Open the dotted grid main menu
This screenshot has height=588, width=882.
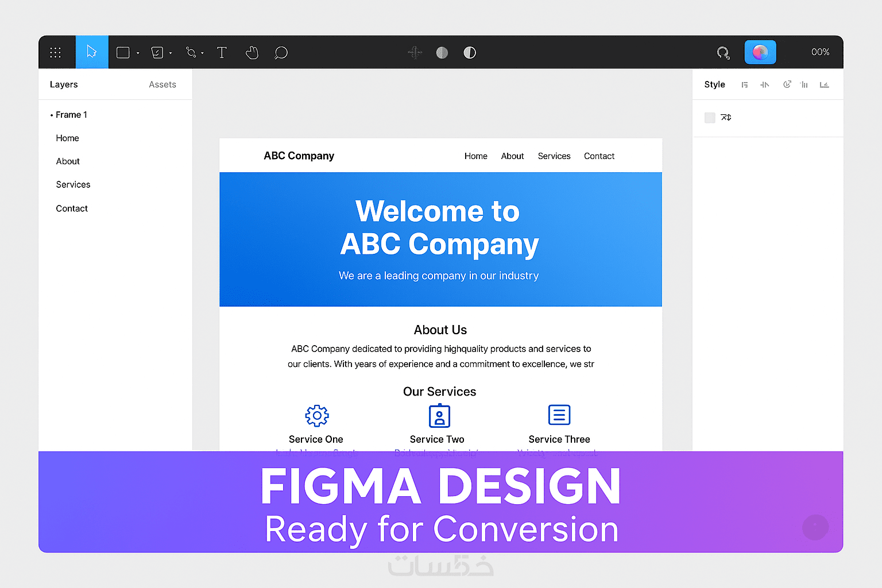pyautogui.click(x=55, y=53)
